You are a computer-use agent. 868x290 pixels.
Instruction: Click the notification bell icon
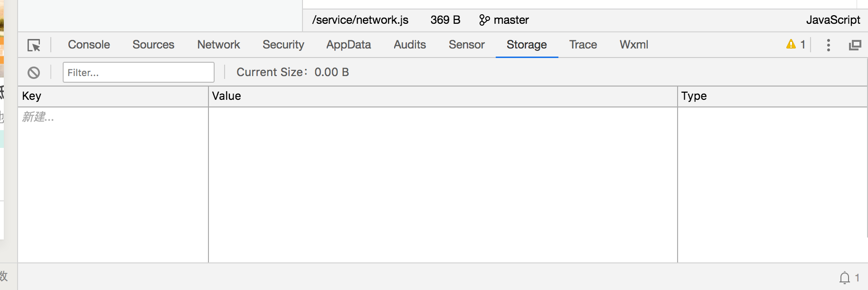coord(845,278)
